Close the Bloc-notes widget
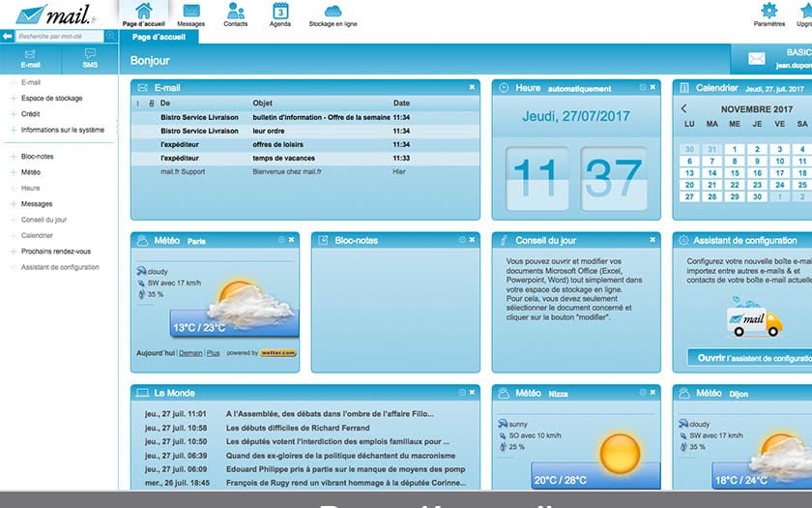Viewport: 812px width, 508px height. click(x=472, y=240)
